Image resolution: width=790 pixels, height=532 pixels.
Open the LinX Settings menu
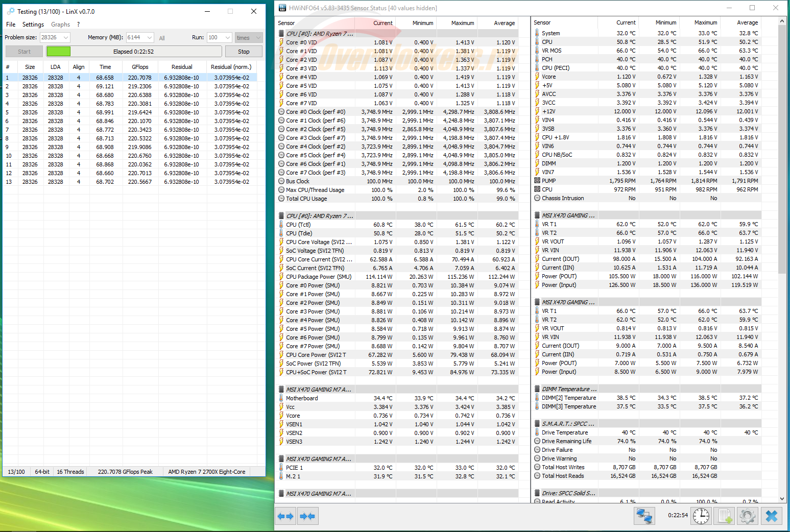[33, 25]
